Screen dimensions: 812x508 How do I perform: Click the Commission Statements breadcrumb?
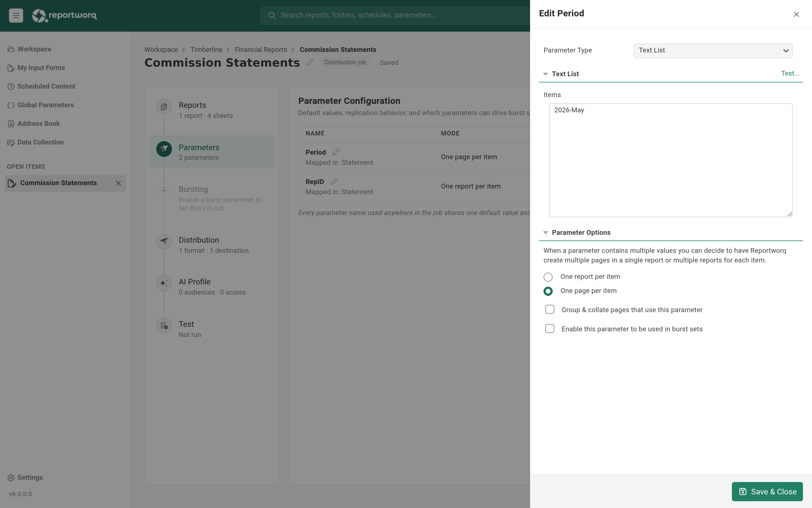[x=338, y=50]
